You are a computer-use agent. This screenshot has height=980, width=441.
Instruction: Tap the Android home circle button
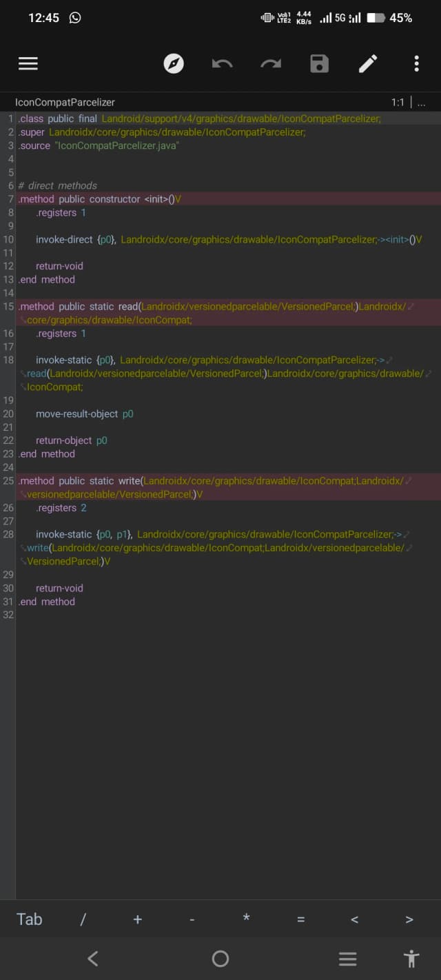[220, 958]
